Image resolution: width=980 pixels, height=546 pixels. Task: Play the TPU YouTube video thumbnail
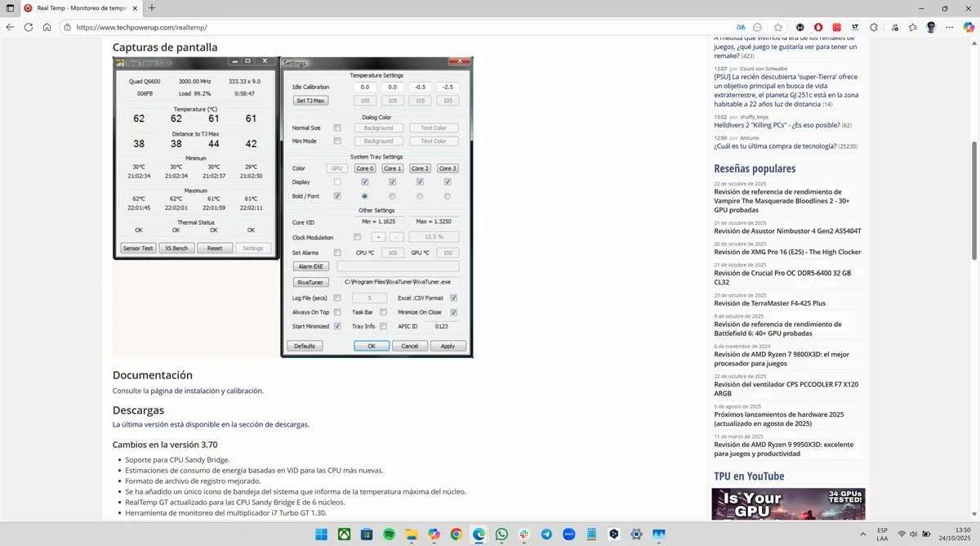[x=788, y=504]
